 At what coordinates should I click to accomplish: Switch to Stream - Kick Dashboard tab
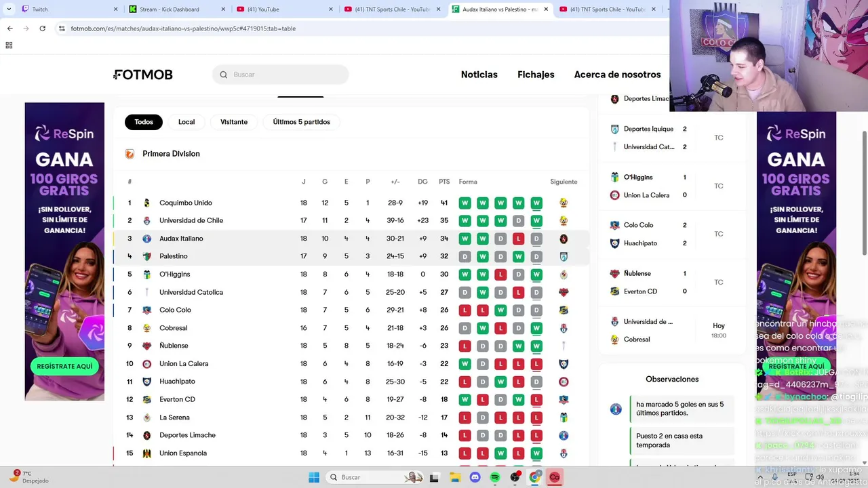[178, 9]
